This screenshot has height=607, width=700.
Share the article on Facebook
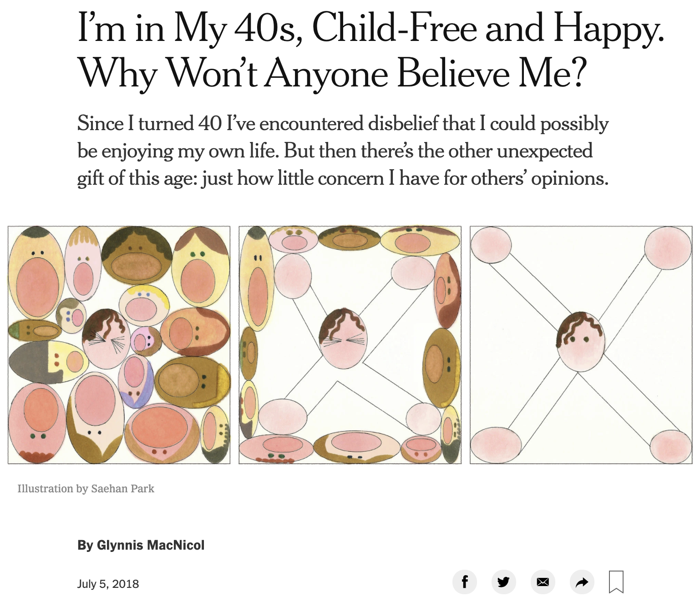point(464,582)
